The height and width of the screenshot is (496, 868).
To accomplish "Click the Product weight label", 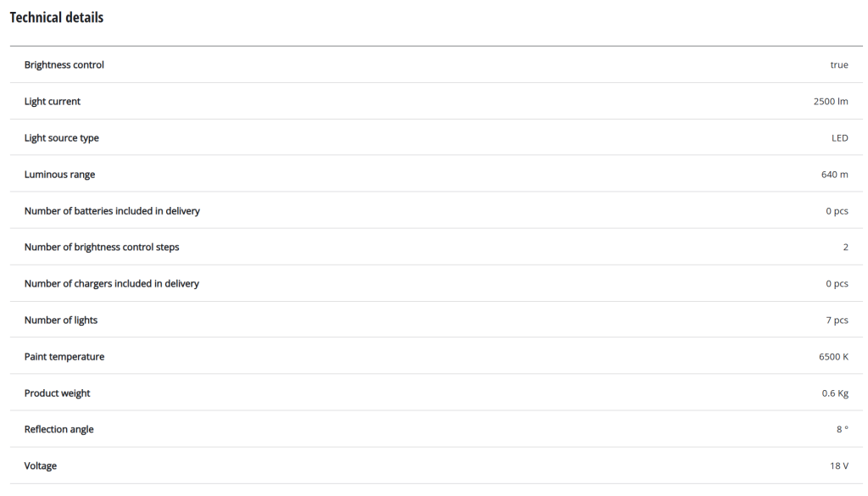I will 57,393.
